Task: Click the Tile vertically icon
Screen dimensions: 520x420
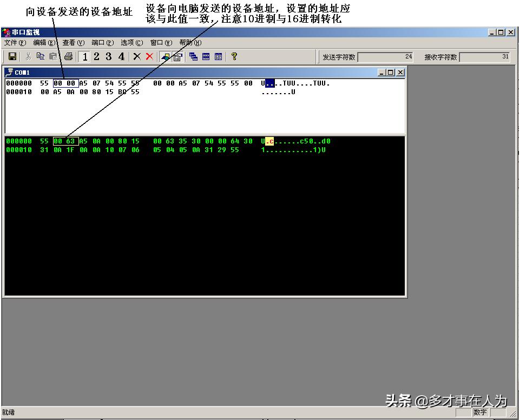Action: (218, 57)
